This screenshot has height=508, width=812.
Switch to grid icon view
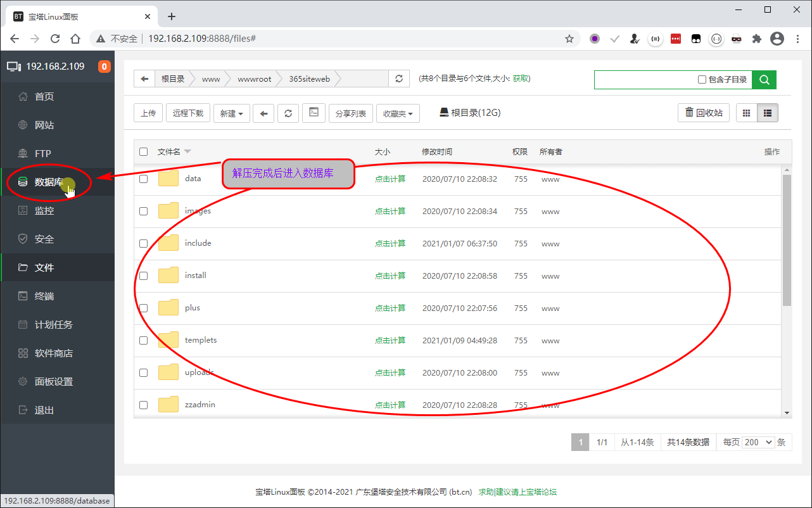pyautogui.click(x=746, y=113)
